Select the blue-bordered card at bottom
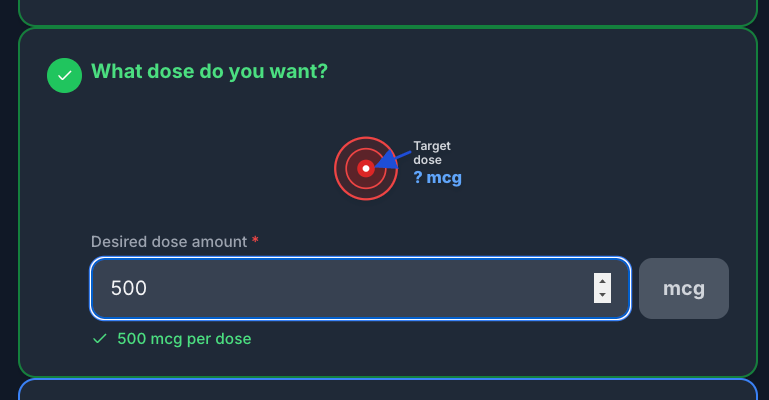 click(x=388, y=389)
